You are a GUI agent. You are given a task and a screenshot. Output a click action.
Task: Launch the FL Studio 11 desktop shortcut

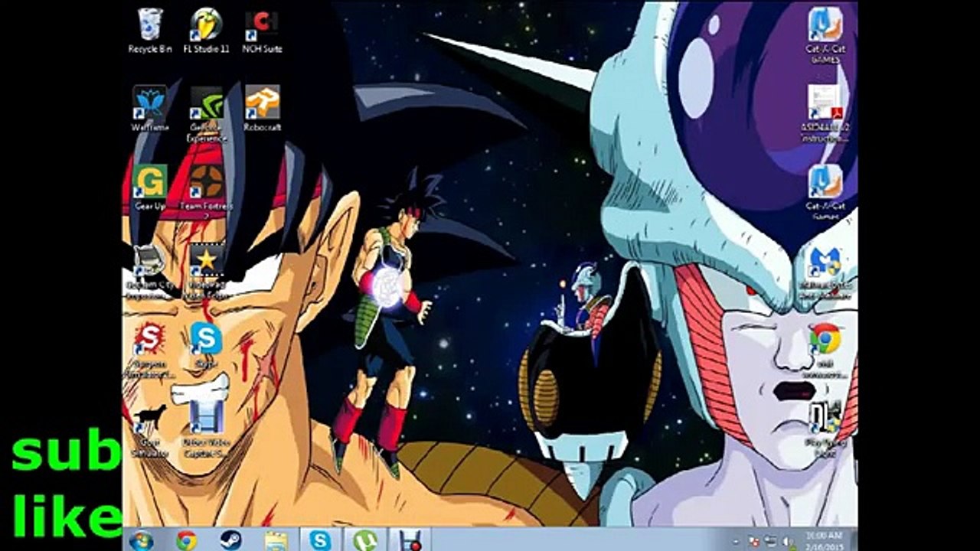(206, 31)
